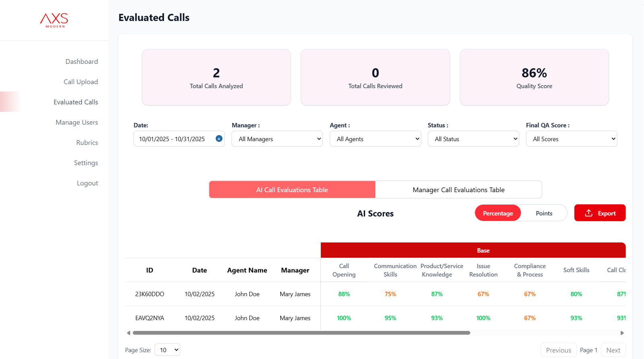Expand the Agent filter dropdown
The width and height of the screenshot is (644, 359).
375,139
